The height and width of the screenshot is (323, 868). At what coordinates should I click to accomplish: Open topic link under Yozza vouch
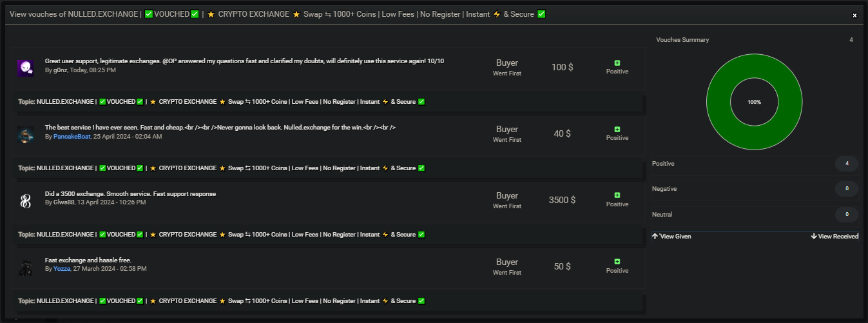pyautogui.click(x=231, y=301)
